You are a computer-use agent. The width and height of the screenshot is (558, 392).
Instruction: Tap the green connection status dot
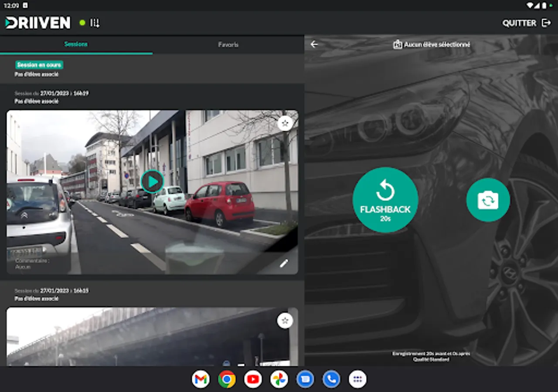[82, 23]
